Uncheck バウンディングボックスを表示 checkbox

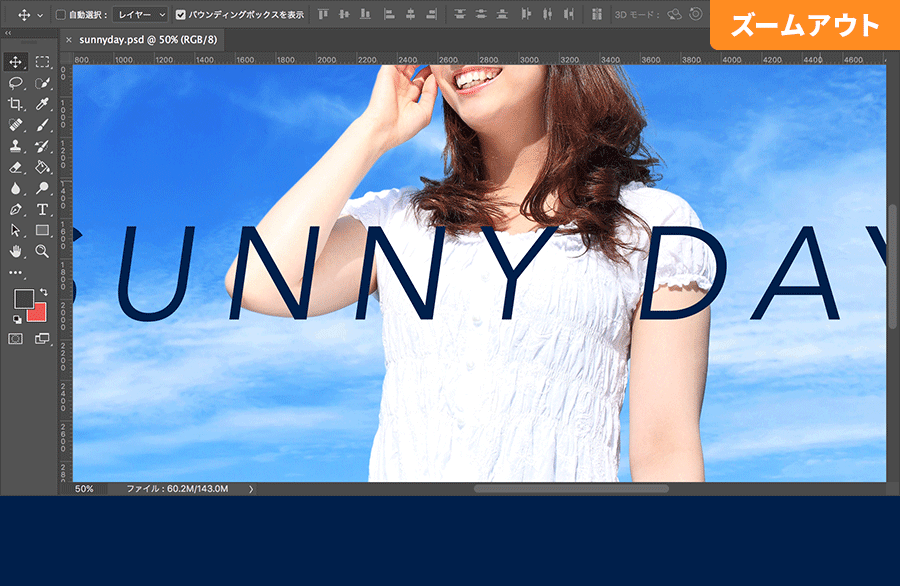(181, 15)
